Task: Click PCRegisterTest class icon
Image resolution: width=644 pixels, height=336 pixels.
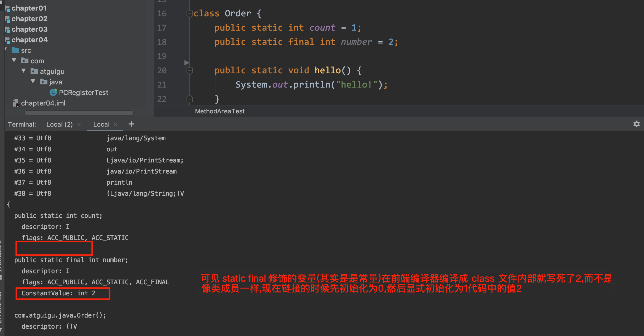Action: point(53,92)
